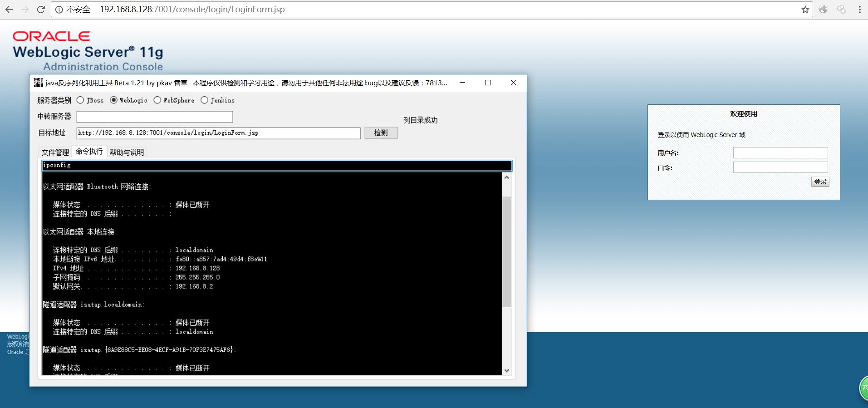The width and height of the screenshot is (868, 408).
Task: Go forward in the browser
Action: coord(25,10)
